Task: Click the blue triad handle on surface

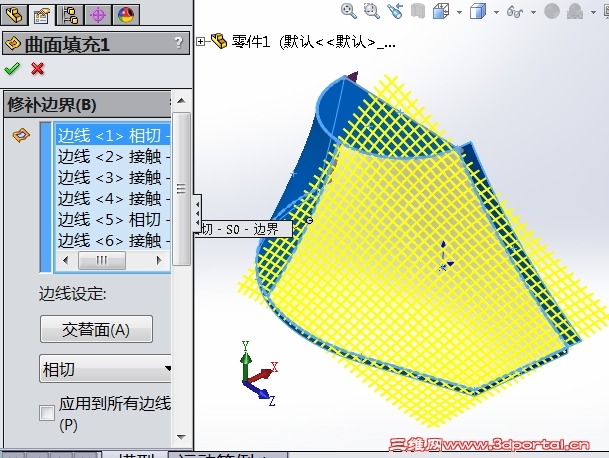Action: pos(444,256)
